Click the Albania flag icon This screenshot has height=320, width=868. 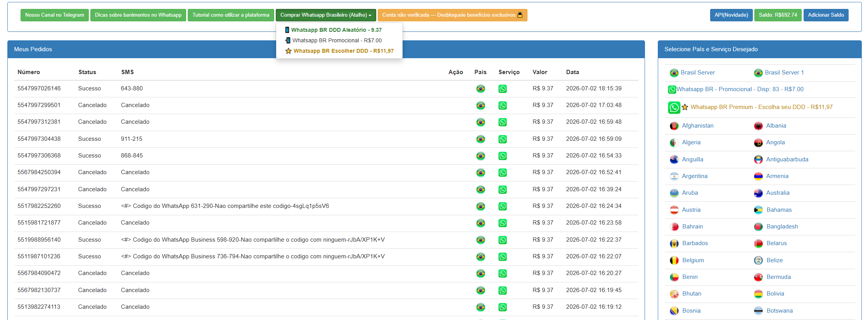pos(758,126)
